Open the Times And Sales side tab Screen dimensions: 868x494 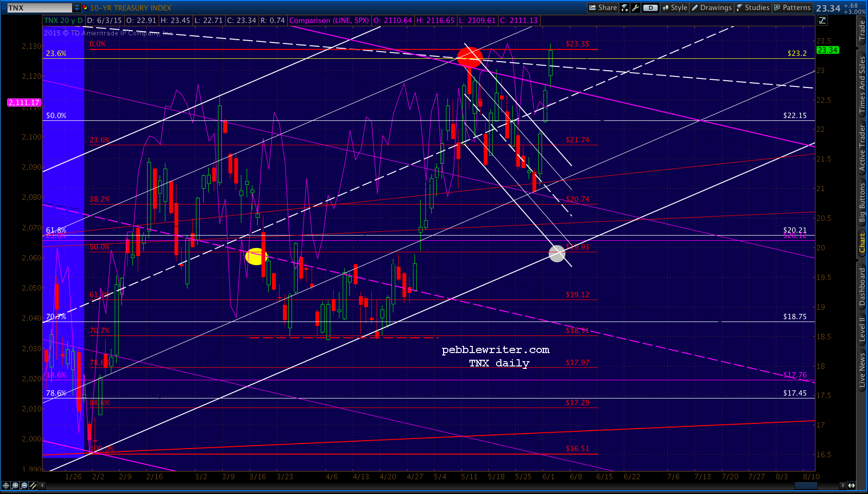[x=862, y=85]
